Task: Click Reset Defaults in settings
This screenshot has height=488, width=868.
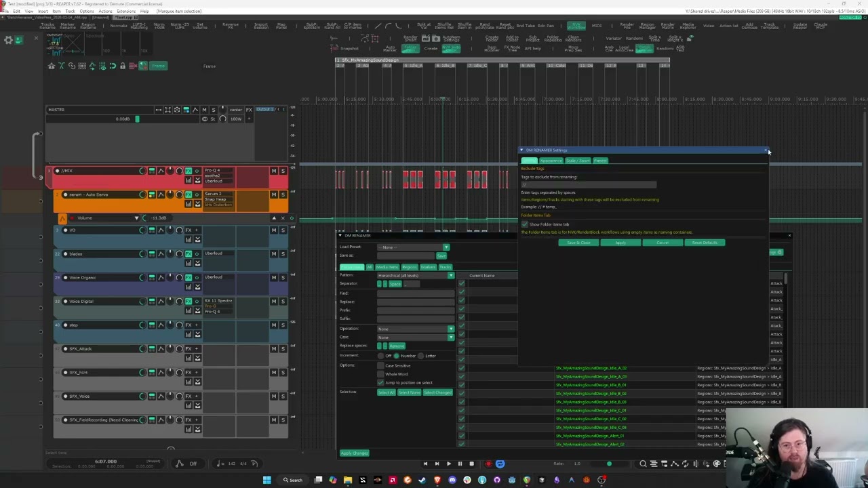Action: pos(705,243)
